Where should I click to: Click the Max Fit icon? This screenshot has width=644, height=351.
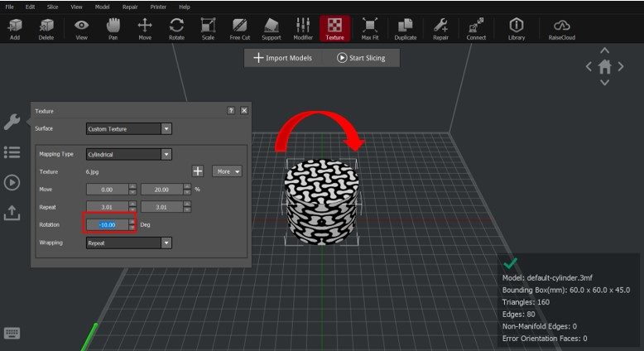(x=370, y=29)
